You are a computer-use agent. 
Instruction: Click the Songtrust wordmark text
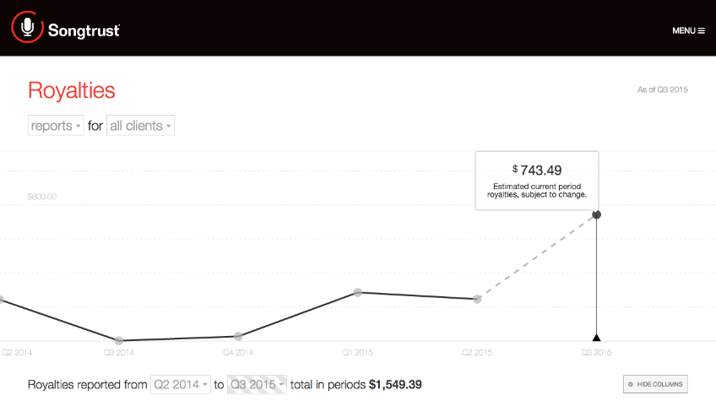[x=84, y=31]
